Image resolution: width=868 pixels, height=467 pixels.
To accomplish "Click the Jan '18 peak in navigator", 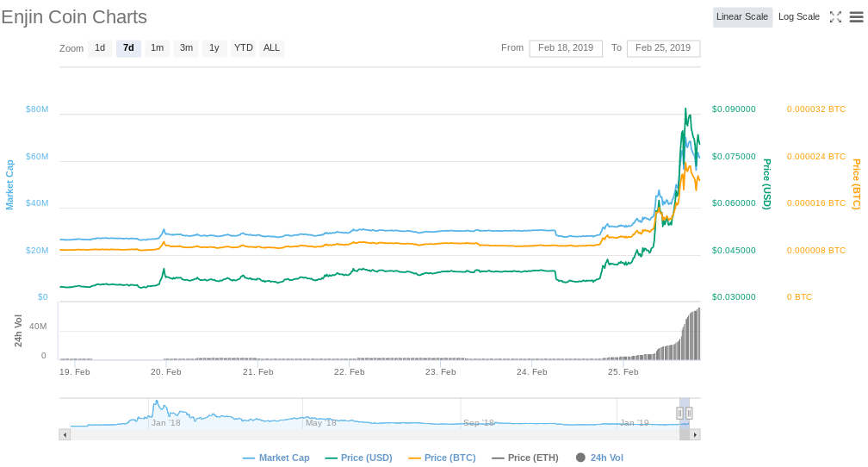I will 157,402.
